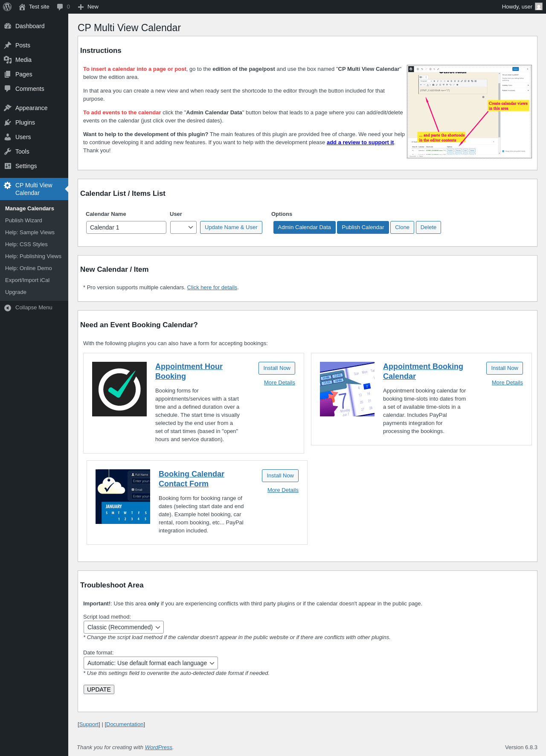Viewport: 546px width, 756px height.
Task: Open the User dropdown for Calendar 1
Action: pyautogui.click(x=183, y=227)
